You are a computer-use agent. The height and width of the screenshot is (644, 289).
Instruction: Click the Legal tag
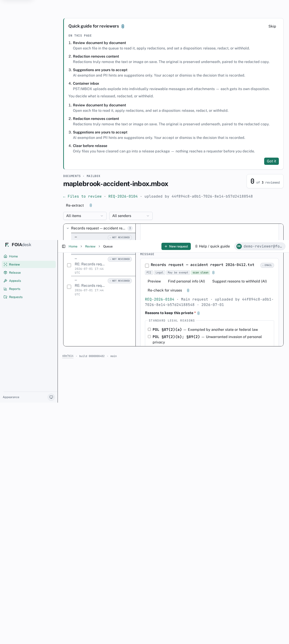159,273
